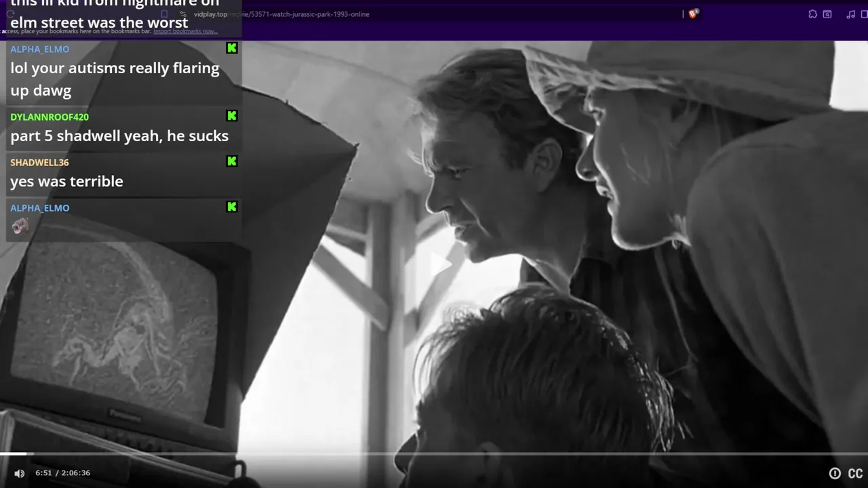Click the elapsed time 6:51 / 2:06:36
The height and width of the screenshot is (488, 868).
click(62, 473)
